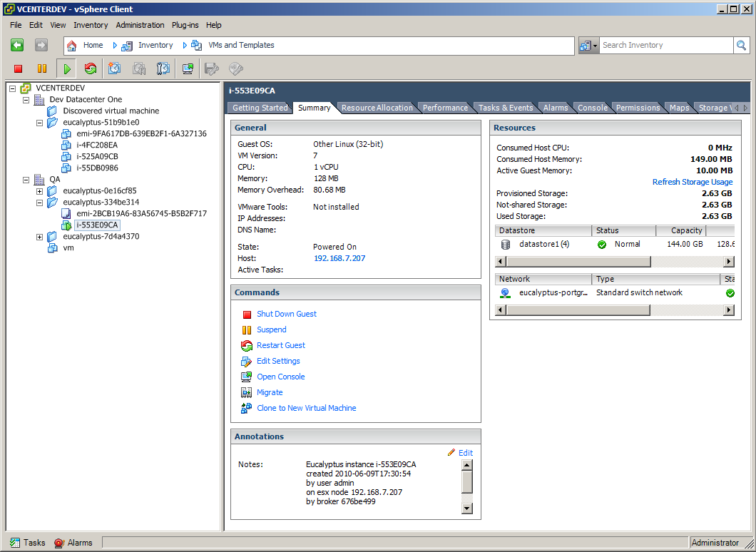Image resolution: width=756 pixels, height=552 pixels.
Task: Open the Administration menu
Action: [140, 25]
